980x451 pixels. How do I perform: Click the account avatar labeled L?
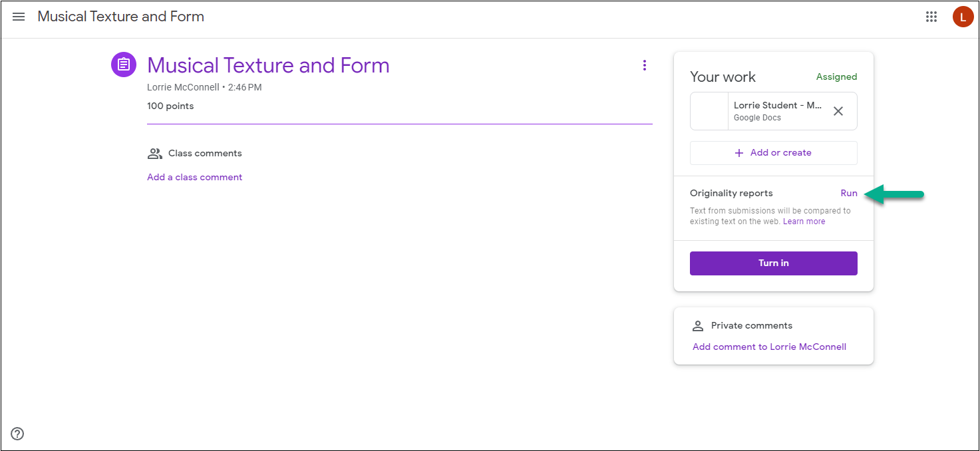point(963,17)
